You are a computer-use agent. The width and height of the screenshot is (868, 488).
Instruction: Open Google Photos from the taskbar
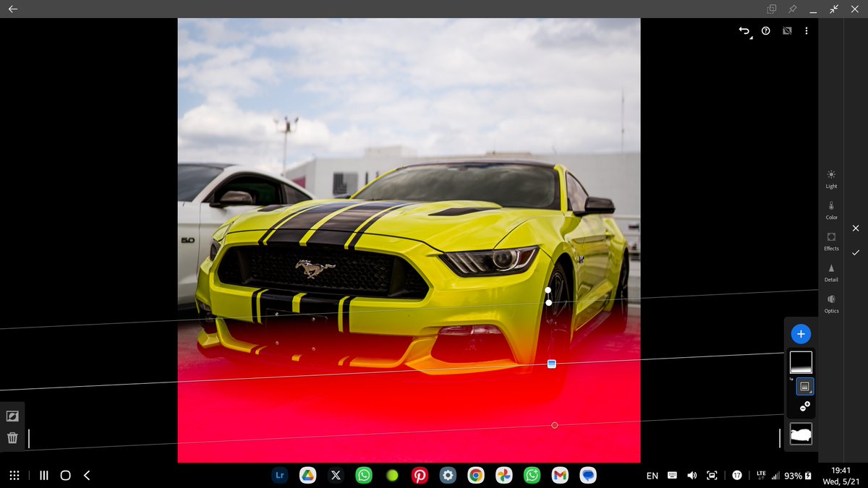click(504, 475)
